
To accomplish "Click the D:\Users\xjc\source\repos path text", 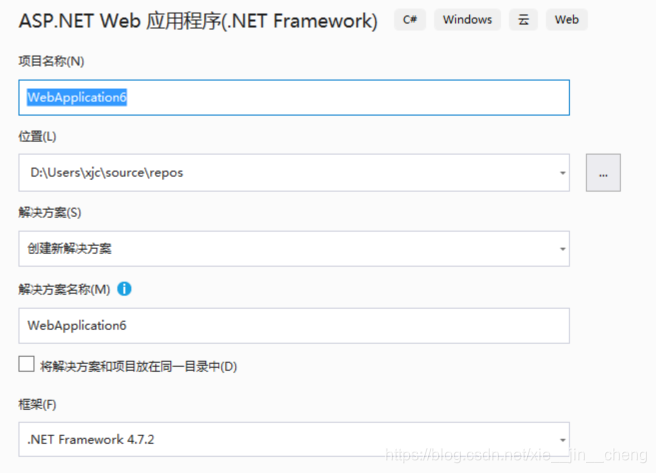I will [x=107, y=173].
